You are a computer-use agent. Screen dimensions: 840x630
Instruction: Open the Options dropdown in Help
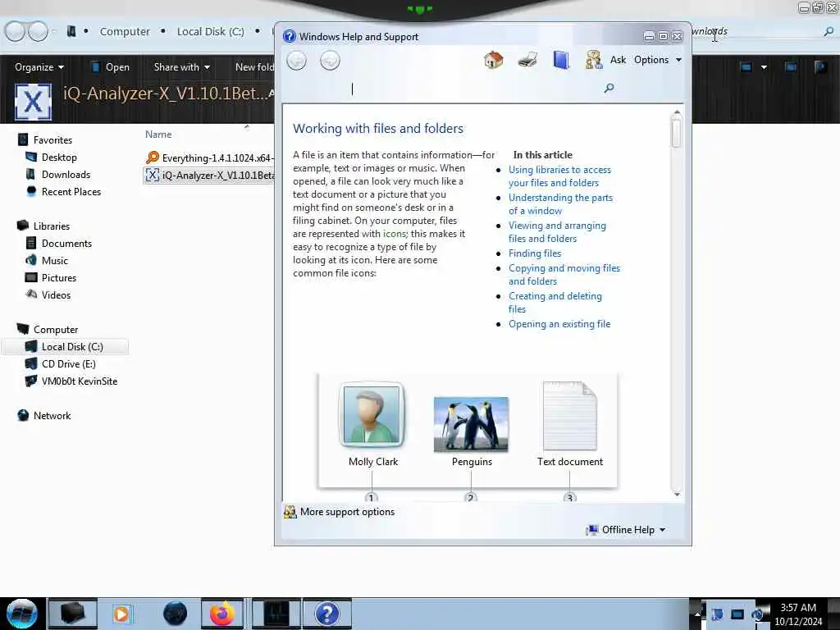click(658, 59)
